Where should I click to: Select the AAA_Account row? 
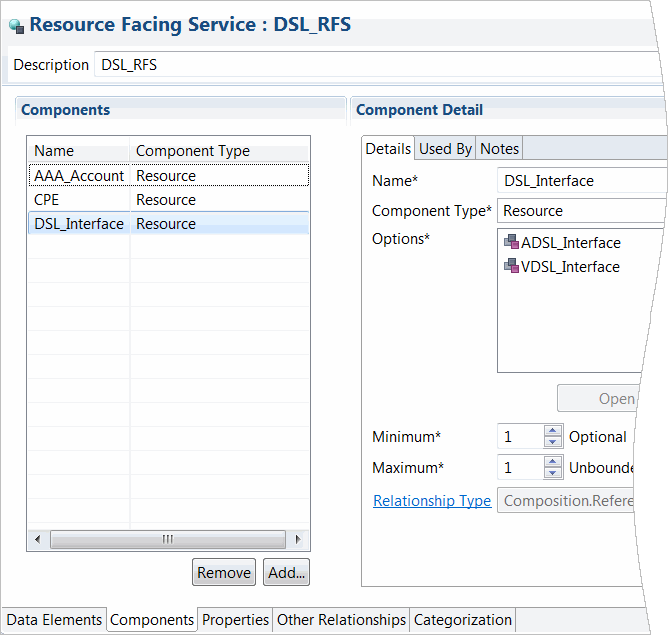(169, 175)
